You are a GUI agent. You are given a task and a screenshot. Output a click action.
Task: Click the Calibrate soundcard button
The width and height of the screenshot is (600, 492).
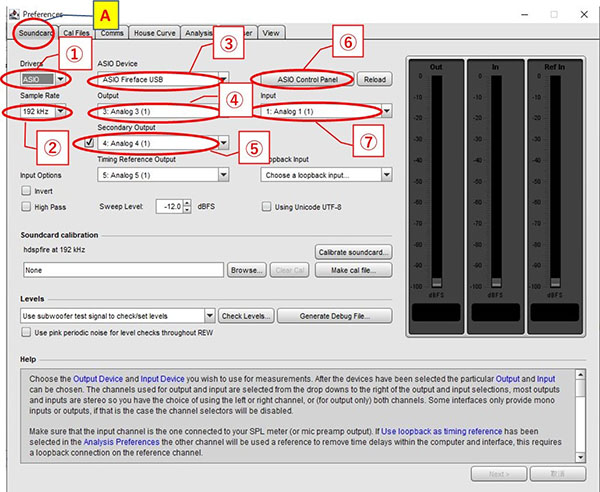point(352,251)
